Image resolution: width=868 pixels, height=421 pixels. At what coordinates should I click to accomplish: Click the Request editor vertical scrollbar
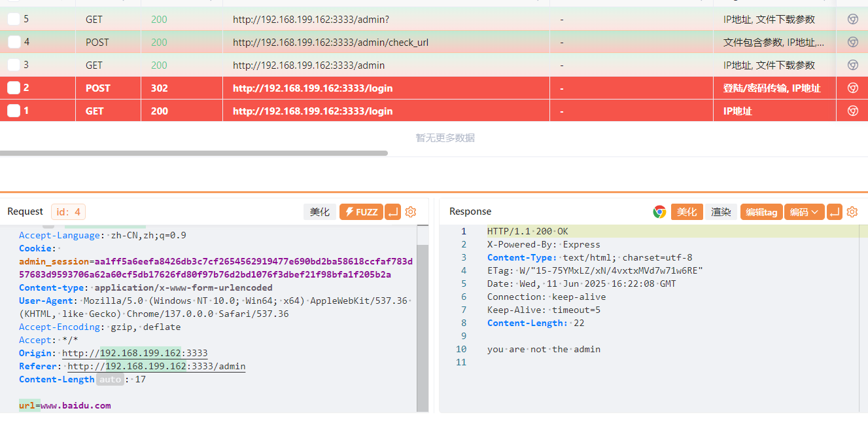pos(423,314)
